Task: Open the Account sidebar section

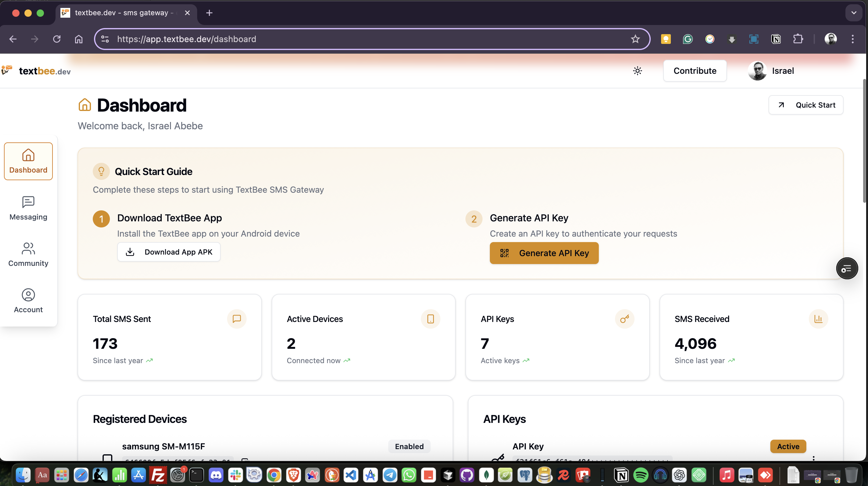Action: click(28, 301)
